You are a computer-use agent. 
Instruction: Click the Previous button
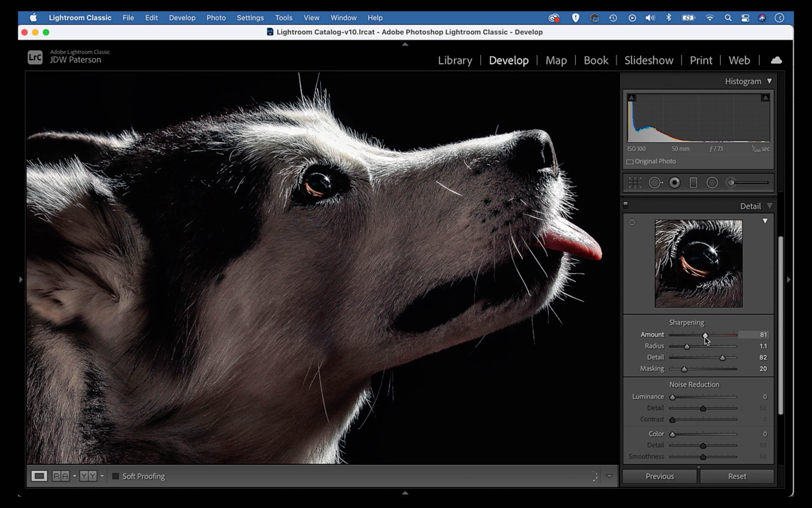[x=659, y=476]
